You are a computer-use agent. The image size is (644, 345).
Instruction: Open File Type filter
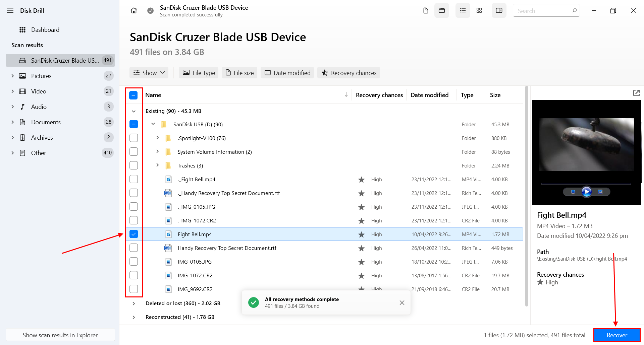pyautogui.click(x=199, y=73)
